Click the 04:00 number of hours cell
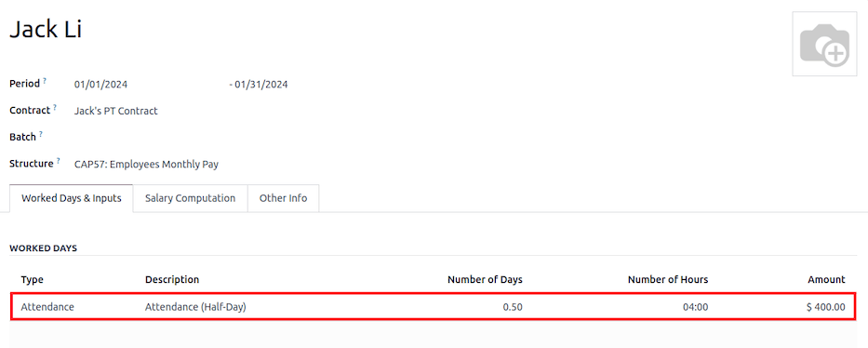Image resolution: width=868 pixels, height=348 pixels. coord(696,306)
